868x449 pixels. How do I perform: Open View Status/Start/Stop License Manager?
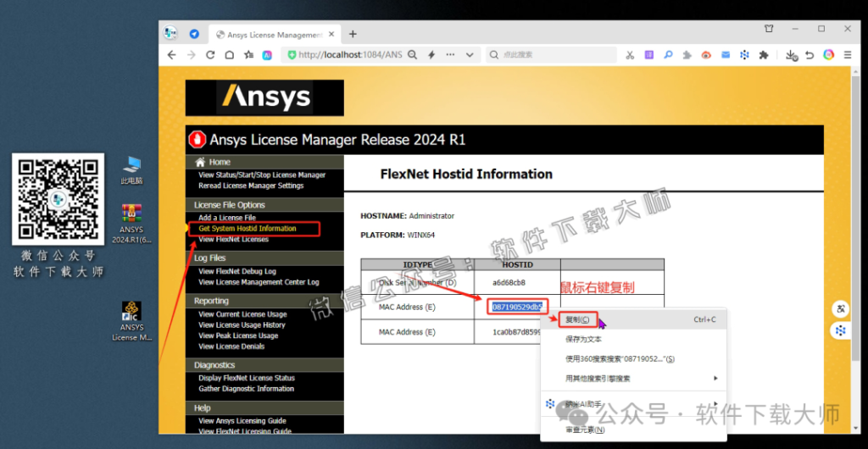pyautogui.click(x=262, y=175)
